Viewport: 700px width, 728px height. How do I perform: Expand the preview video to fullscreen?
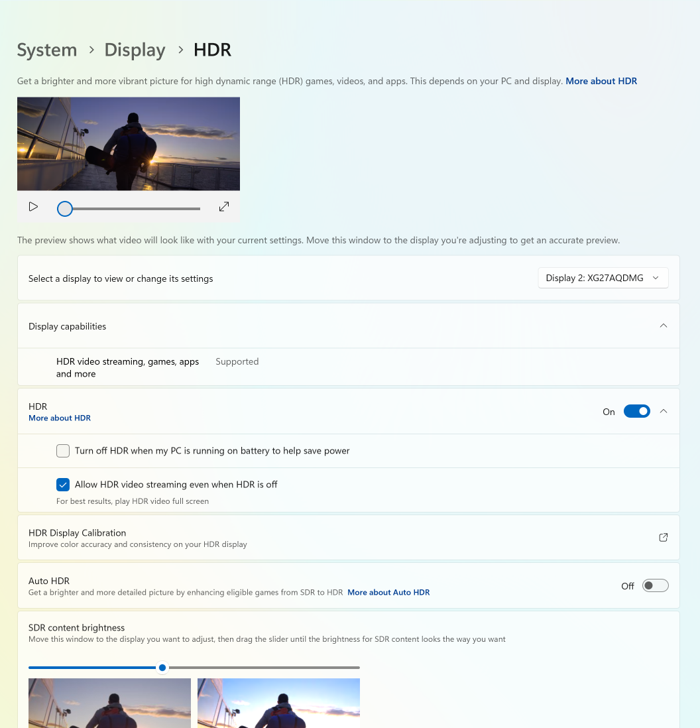[224, 206]
